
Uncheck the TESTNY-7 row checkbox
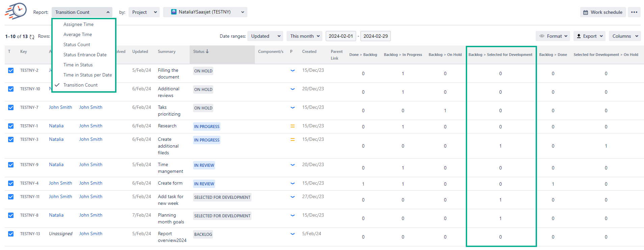11,107
